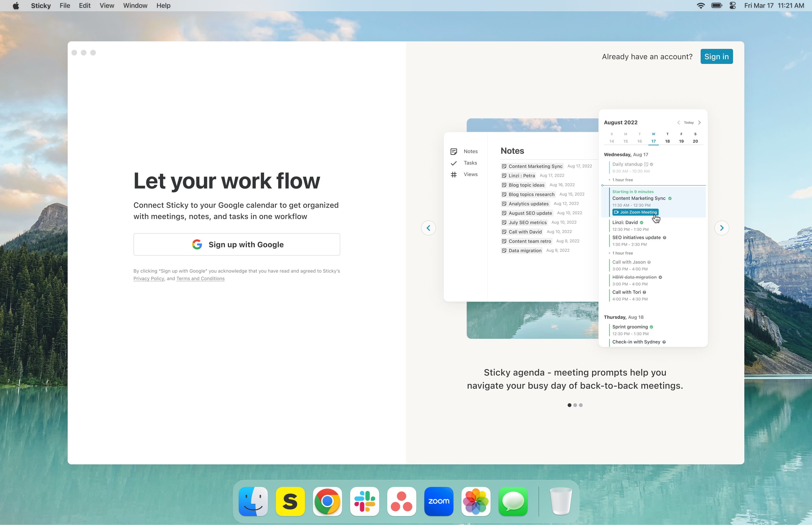This screenshot has height=525, width=812.
Task: Open the Blog topic ideas note
Action: coord(526,185)
